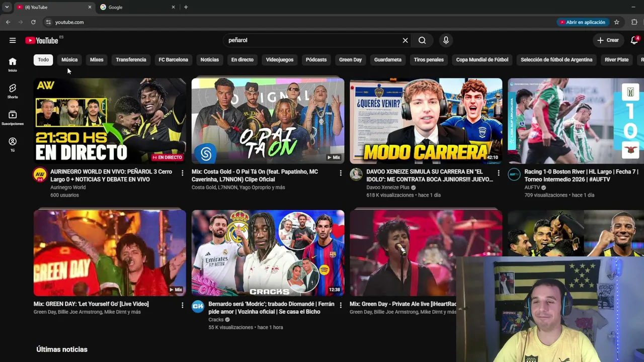644x362 pixels.
Task: Filter by the Guardameta chip
Action: pos(388,60)
